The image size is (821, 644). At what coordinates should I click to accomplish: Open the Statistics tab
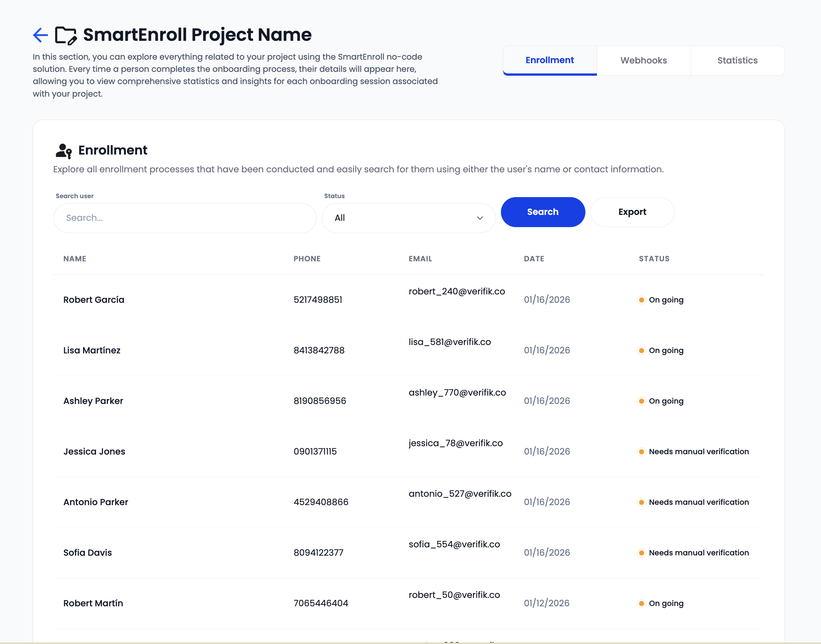point(737,60)
